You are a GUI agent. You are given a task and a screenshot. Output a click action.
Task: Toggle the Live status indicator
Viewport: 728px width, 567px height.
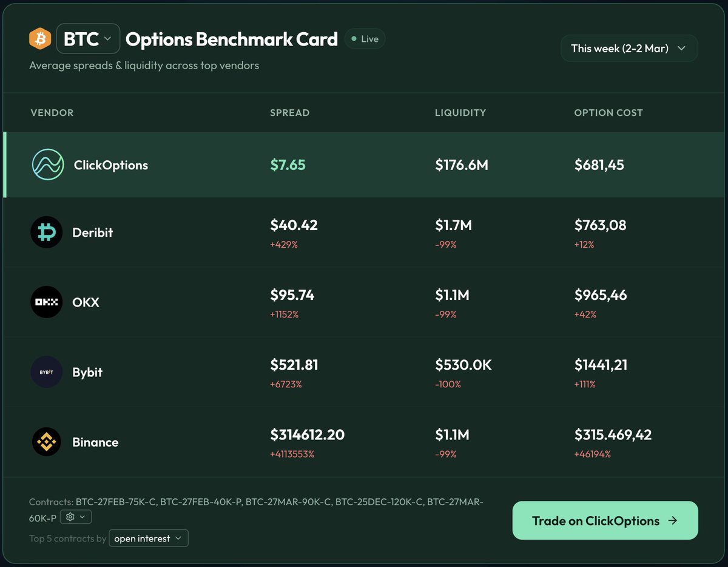(365, 38)
